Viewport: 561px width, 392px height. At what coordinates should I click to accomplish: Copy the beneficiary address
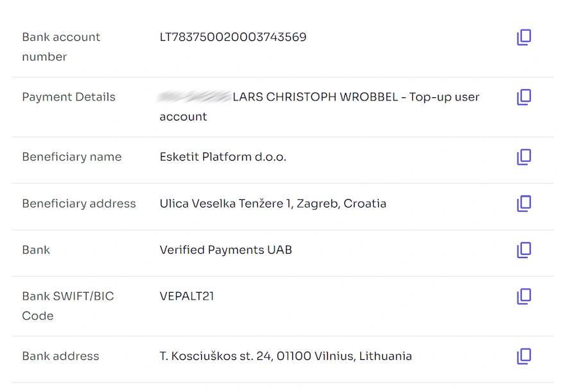[x=524, y=204]
